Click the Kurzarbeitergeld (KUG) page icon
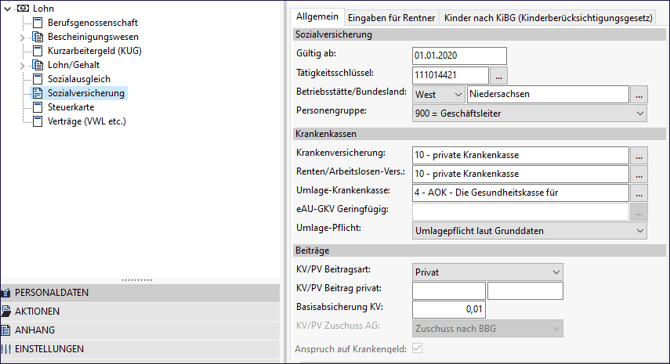The width and height of the screenshot is (670, 364). click(38, 51)
